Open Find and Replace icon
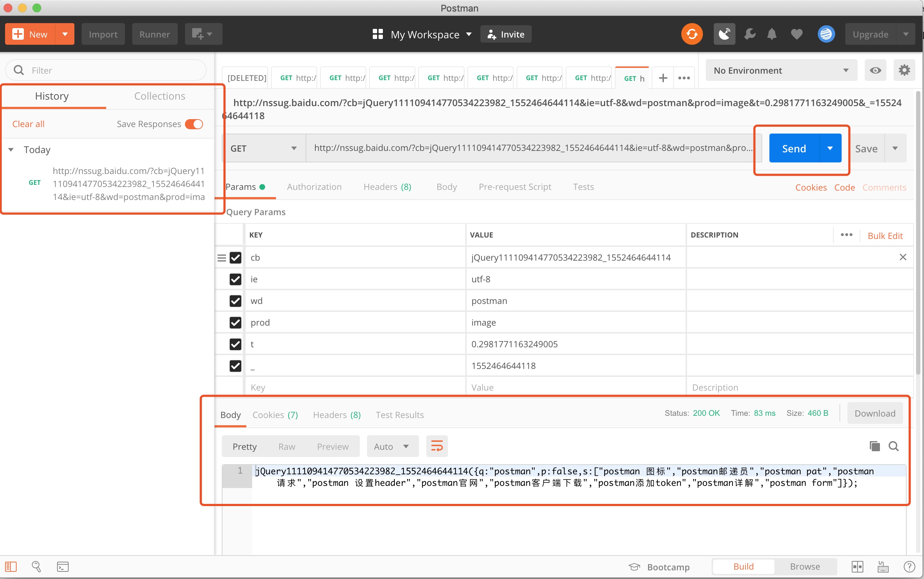The width and height of the screenshot is (924, 579). tap(36, 566)
